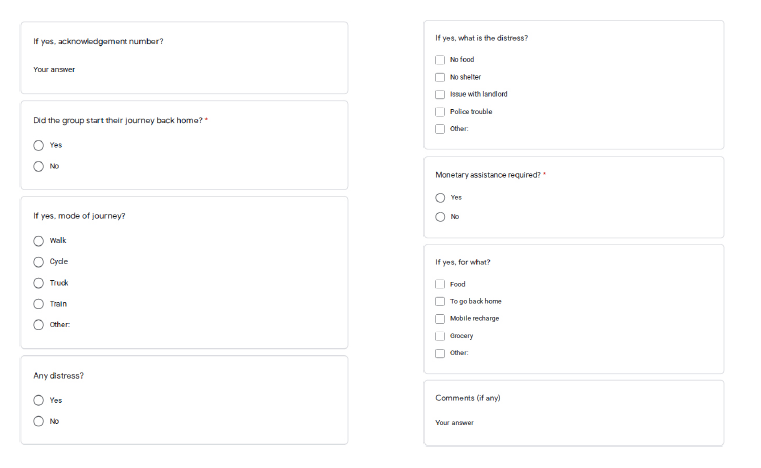Viewport: 761px width, 468px height.
Task: Select Yes for group started journey home
Action: coord(39,145)
